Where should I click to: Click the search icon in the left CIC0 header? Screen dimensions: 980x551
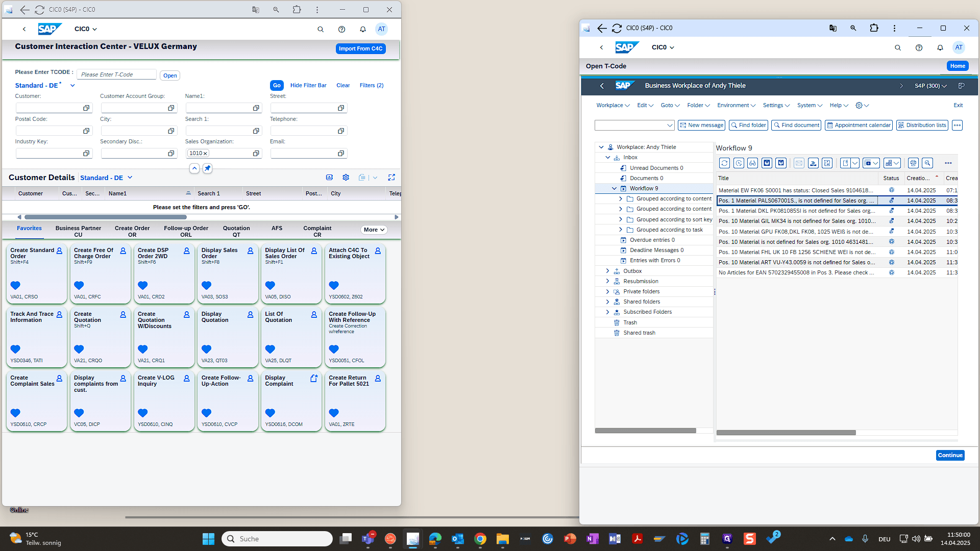coord(321,29)
